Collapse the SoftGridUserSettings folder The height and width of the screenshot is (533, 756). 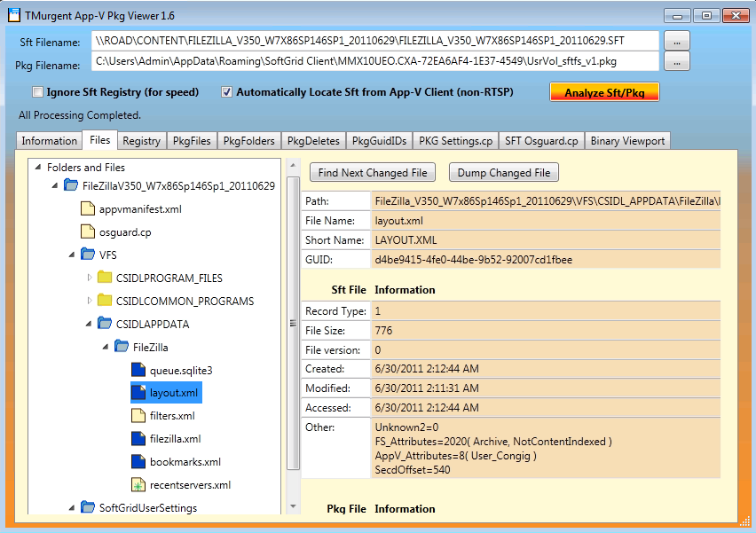coord(72,508)
